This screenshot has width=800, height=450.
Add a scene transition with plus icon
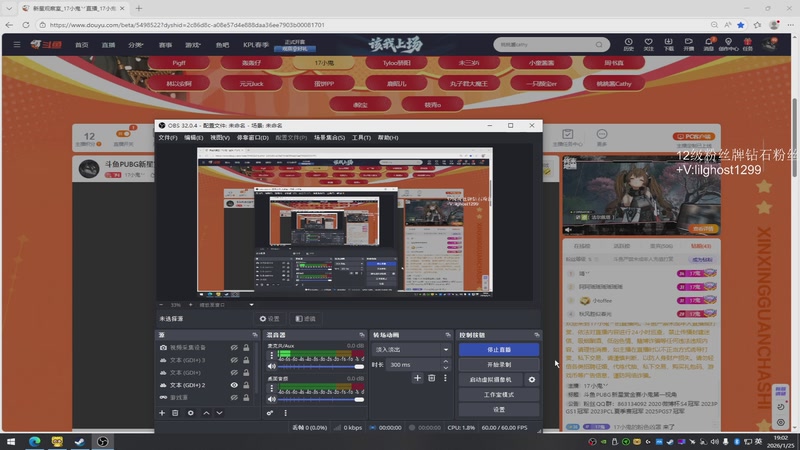(x=417, y=378)
